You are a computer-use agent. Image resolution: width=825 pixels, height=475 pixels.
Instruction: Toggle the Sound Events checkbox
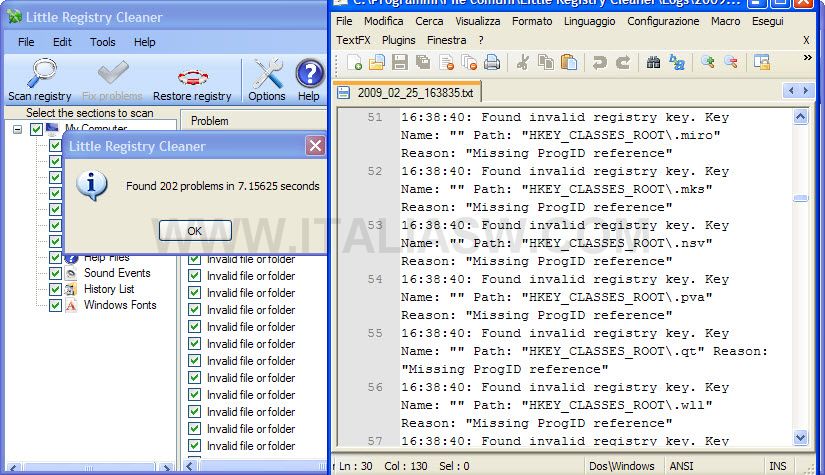[55, 273]
